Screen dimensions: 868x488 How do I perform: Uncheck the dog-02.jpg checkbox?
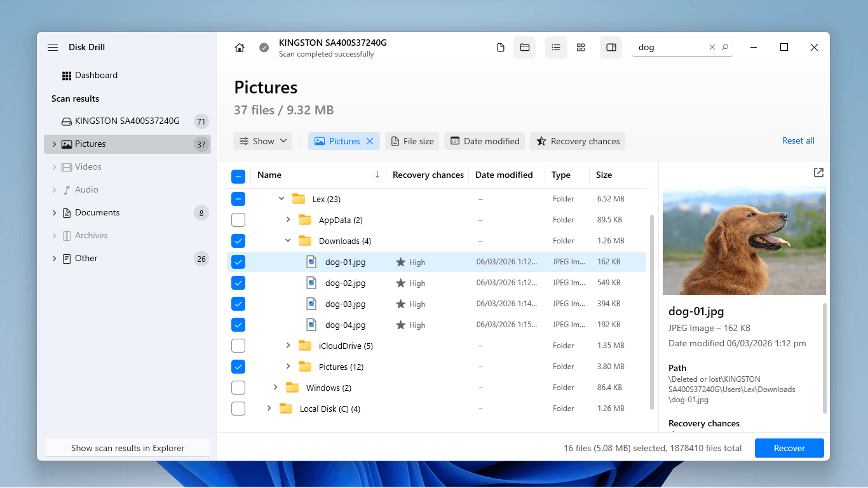(x=238, y=283)
